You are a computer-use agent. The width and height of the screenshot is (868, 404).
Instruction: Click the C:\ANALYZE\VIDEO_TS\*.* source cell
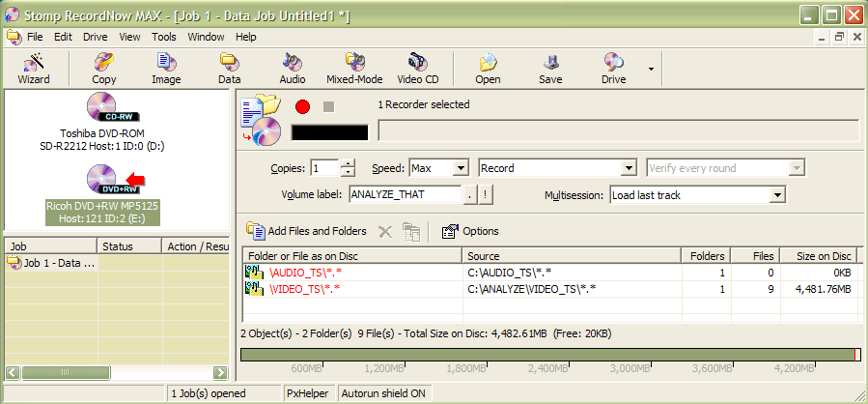point(572,289)
